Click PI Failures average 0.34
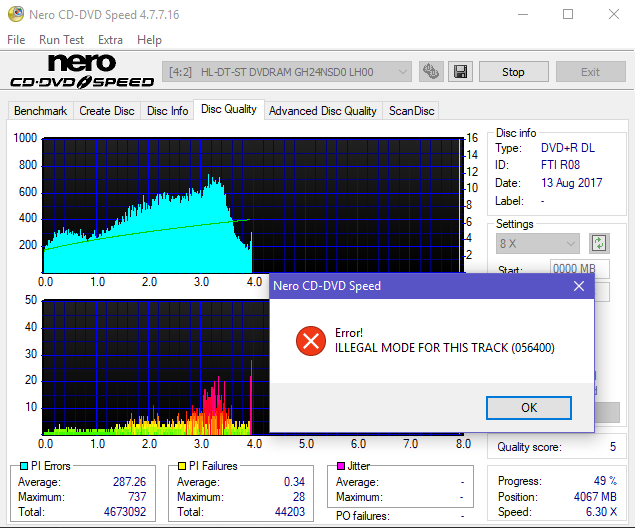Viewport: 635px width, 528px height. coord(294,481)
